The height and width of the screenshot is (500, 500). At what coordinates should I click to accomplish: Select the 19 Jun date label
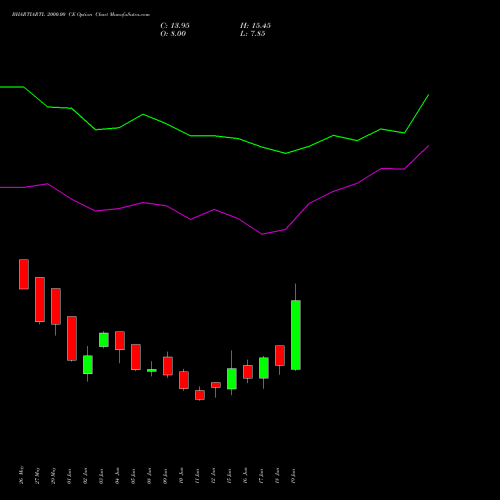(294, 476)
